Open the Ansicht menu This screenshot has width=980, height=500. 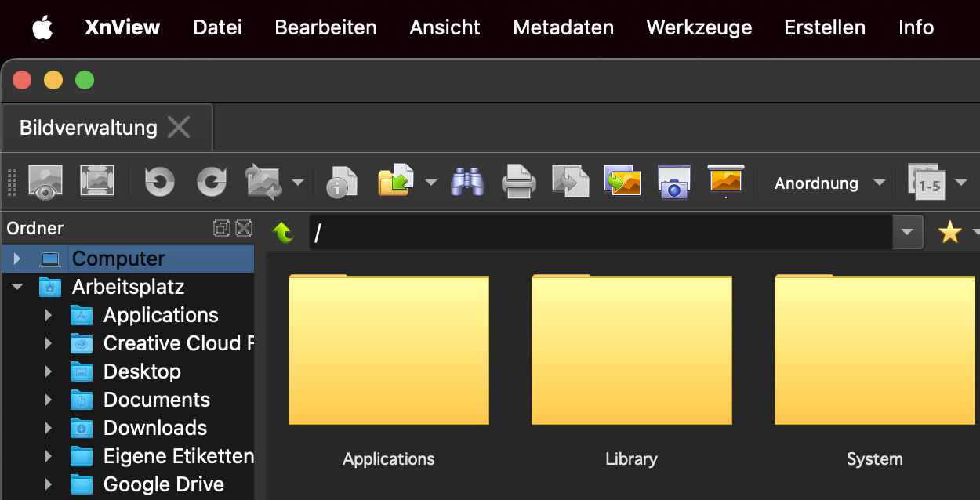[445, 28]
